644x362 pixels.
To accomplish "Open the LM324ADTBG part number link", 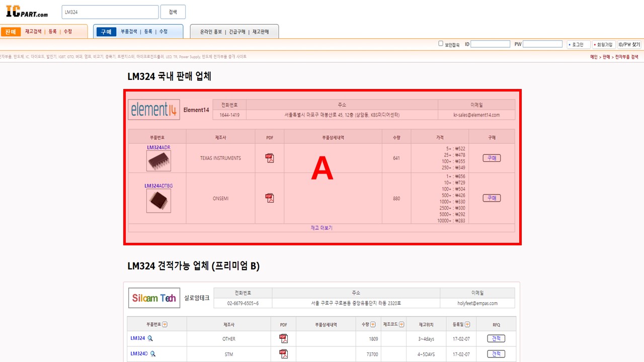I will 158,186.
